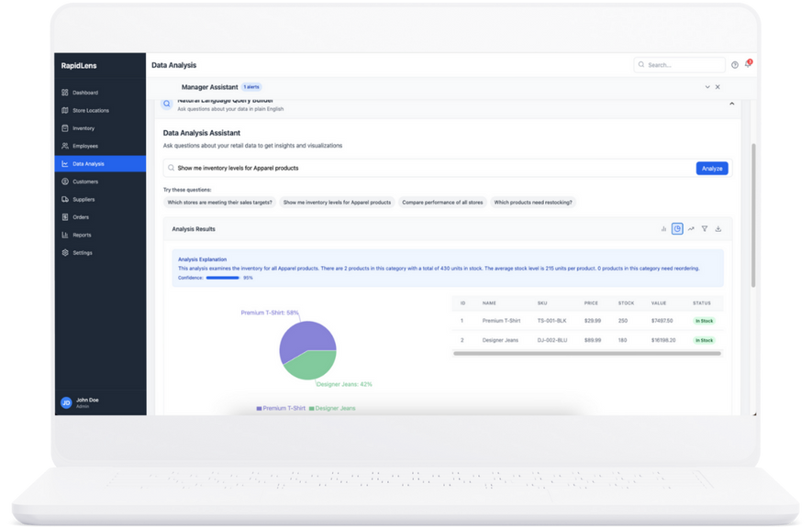The width and height of the screenshot is (812, 528).
Task: Choose 'Which products need restocking?' suggestion
Action: (x=533, y=203)
